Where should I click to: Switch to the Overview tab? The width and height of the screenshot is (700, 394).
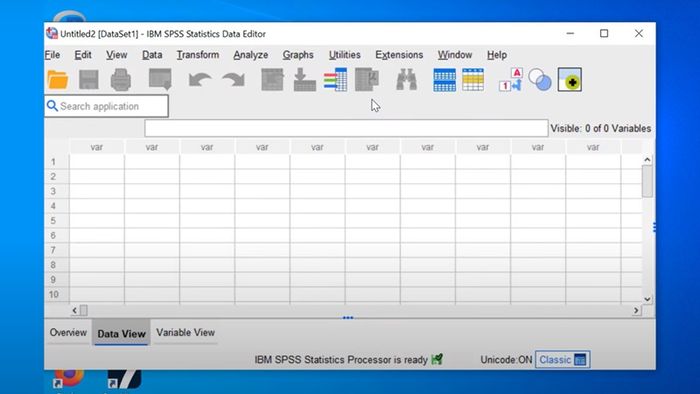pyautogui.click(x=68, y=332)
